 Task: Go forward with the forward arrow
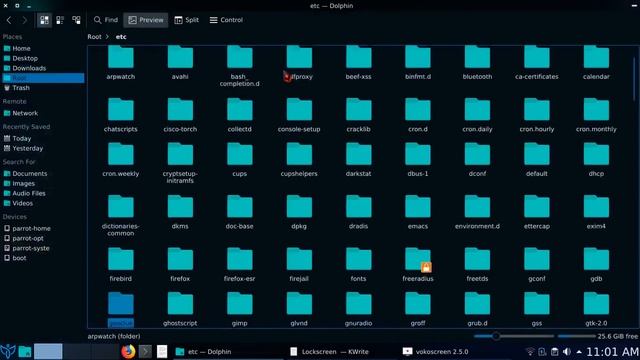24,20
